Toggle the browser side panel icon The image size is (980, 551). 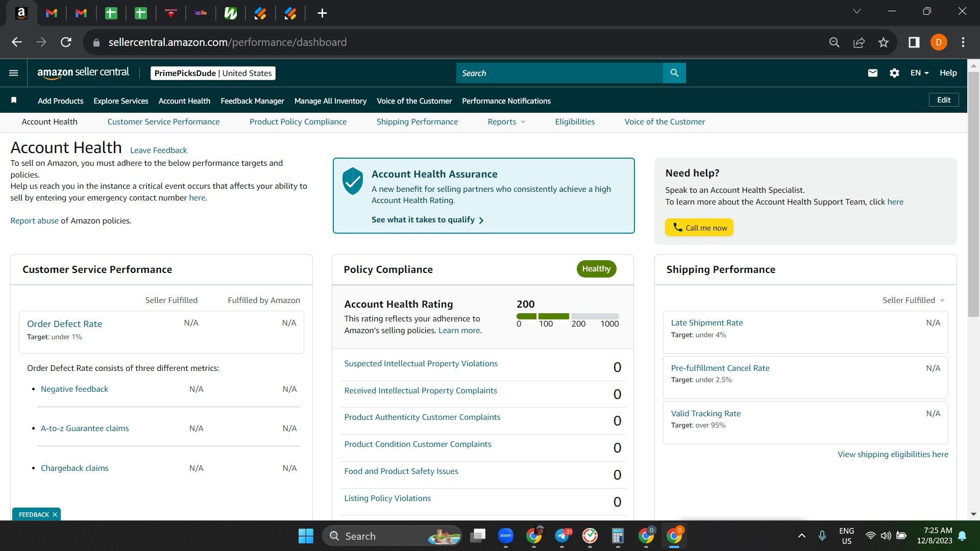coord(914,42)
